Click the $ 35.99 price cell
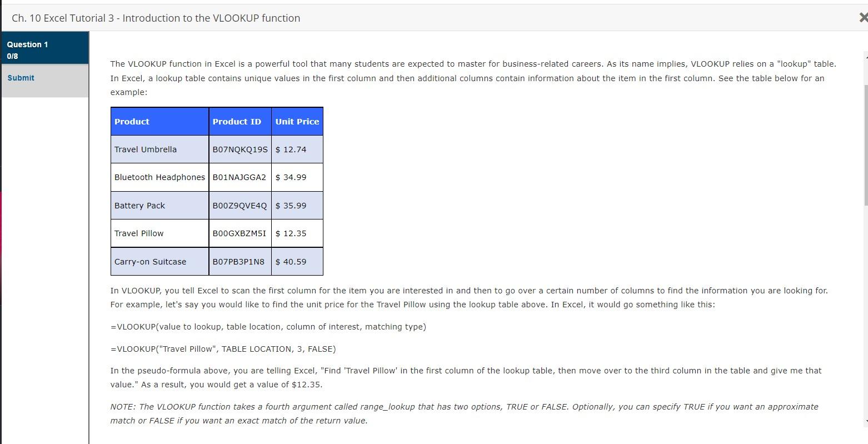The image size is (868, 444). (x=297, y=206)
